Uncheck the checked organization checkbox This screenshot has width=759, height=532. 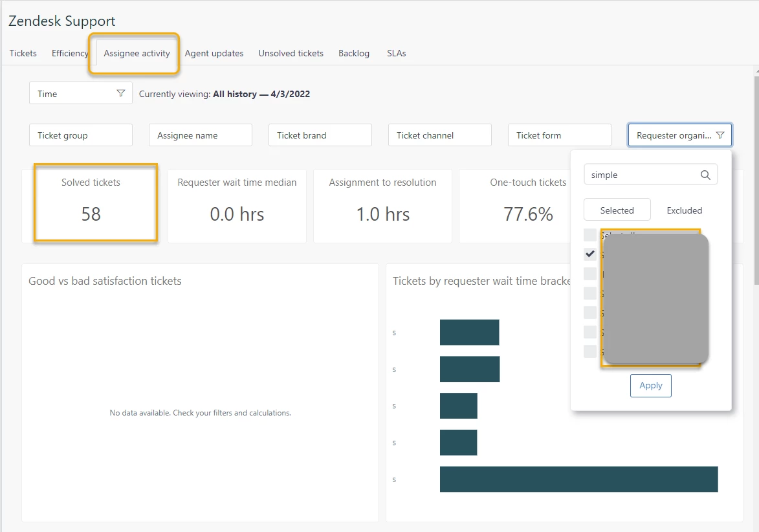point(590,254)
